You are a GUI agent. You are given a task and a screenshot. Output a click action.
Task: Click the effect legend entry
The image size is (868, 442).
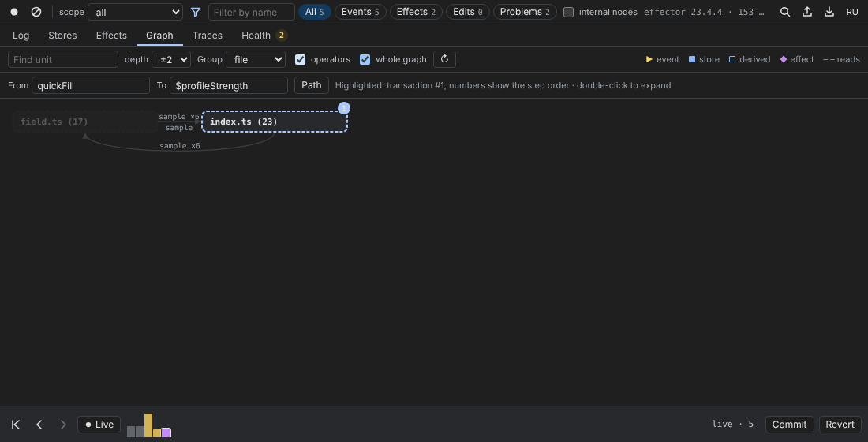pyautogui.click(x=797, y=59)
